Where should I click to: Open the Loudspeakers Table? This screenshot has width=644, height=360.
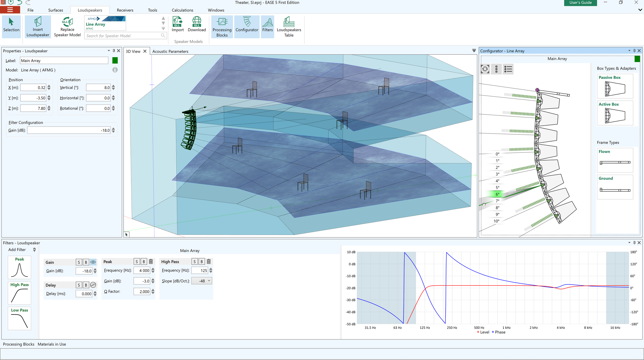pos(289,26)
